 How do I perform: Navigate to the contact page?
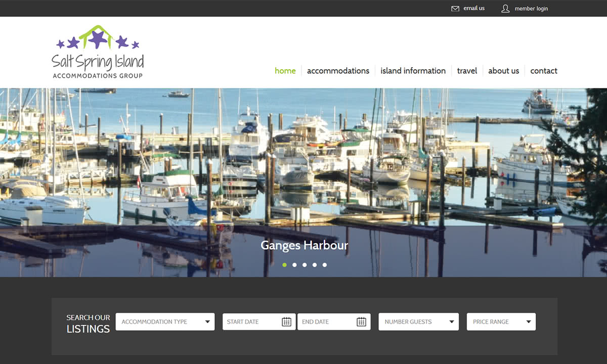[544, 71]
